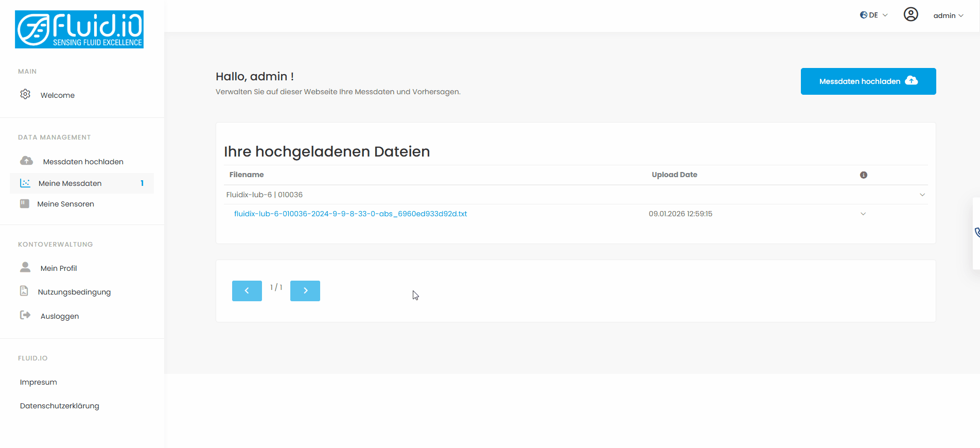Image resolution: width=980 pixels, height=448 pixels.
Task: Go to the previous page of files
Action: (x=247, y=291)
